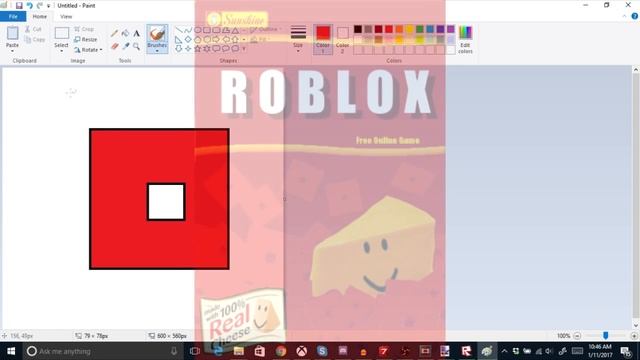Image resolution: width=640 pixels, height=360 pixels.
Task: Select the Color picker eyedropper tool
Action: 126,47
